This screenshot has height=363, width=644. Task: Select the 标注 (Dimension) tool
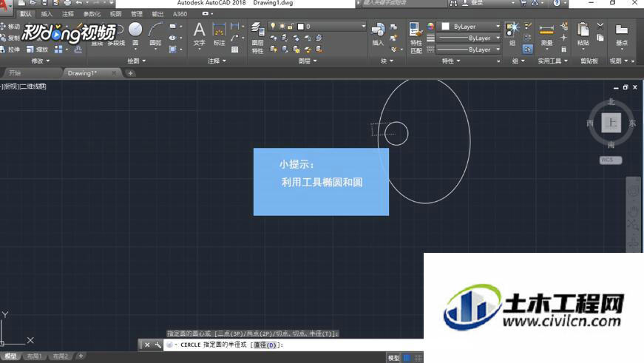[x=219, y=35]
